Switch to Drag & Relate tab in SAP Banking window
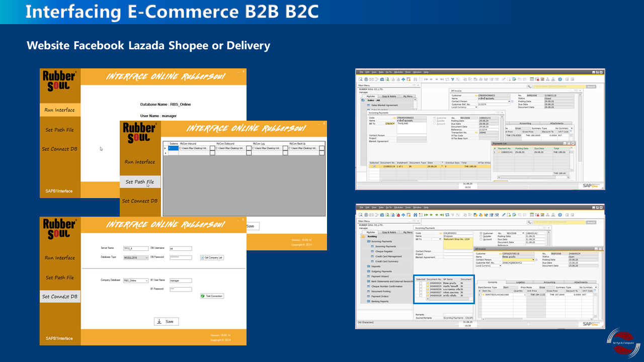 point(389,232)
